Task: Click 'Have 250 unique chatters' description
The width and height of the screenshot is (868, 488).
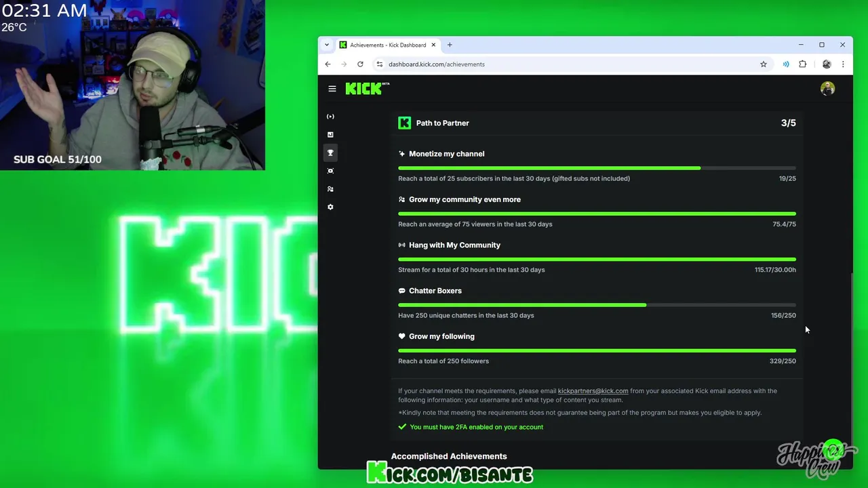Action: tap(466, 315)
